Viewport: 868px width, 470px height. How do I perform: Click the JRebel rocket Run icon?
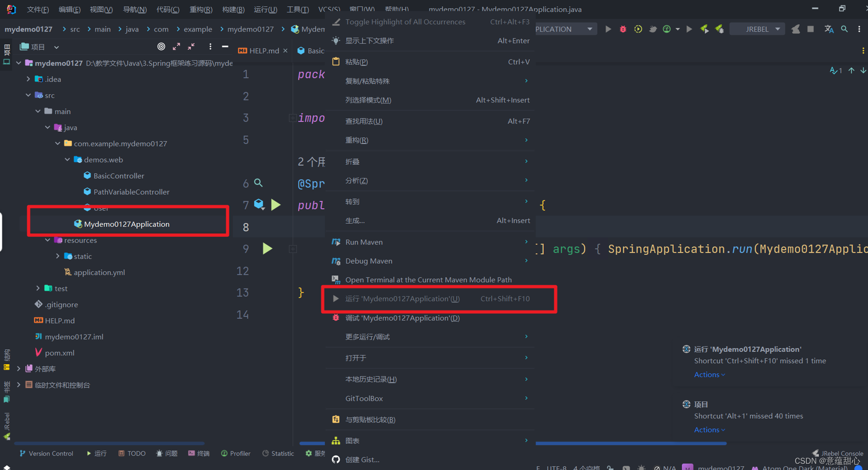[704, 29]
